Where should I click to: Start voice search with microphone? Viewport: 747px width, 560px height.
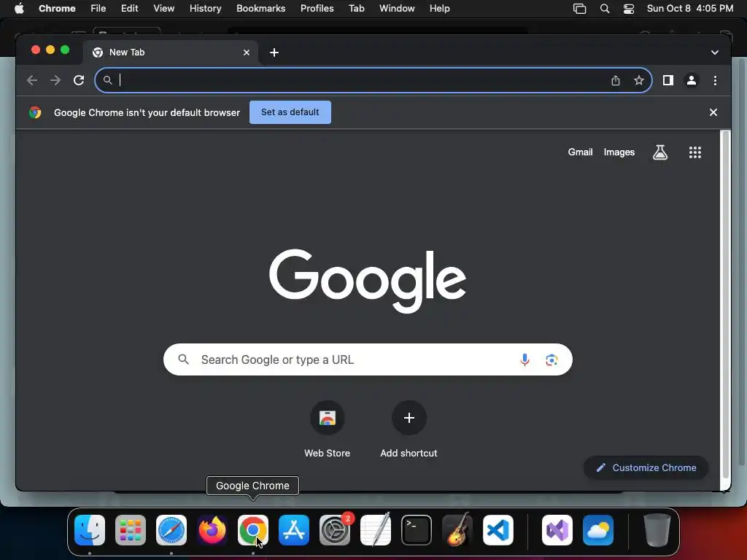(525, 359)
